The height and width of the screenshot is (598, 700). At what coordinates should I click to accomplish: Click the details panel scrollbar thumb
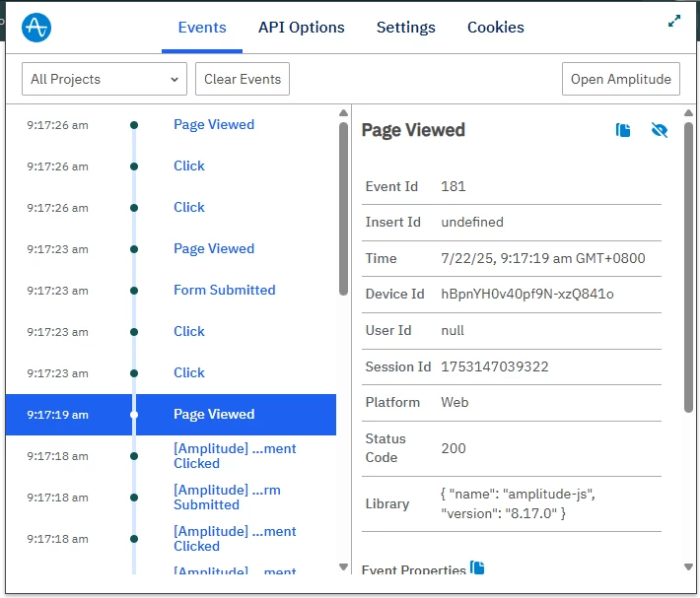coord(688,268)
